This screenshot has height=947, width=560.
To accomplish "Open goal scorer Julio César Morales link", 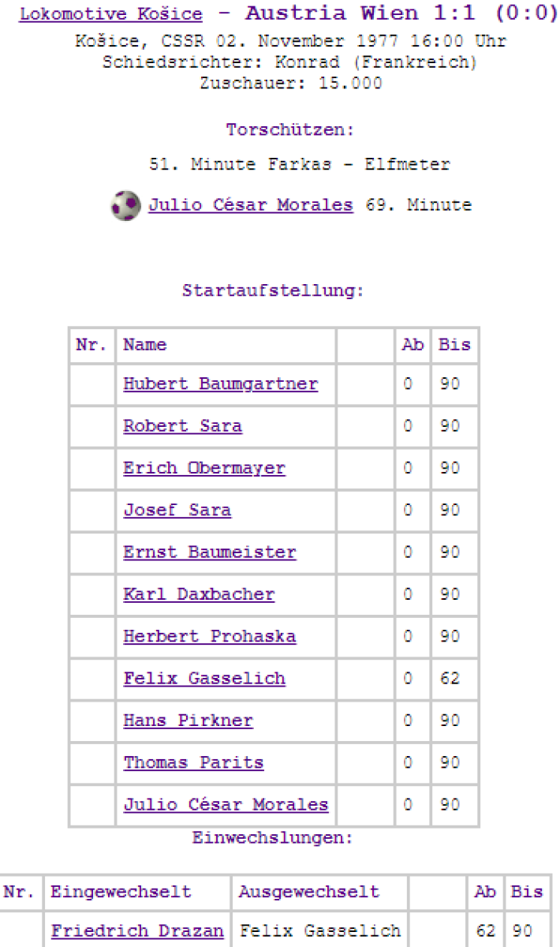I will tap(250, 205).
